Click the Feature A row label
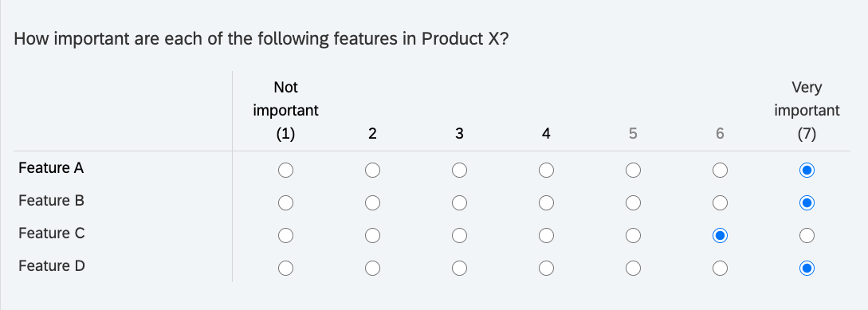This screenshot has width=868, height=310. 51,167
